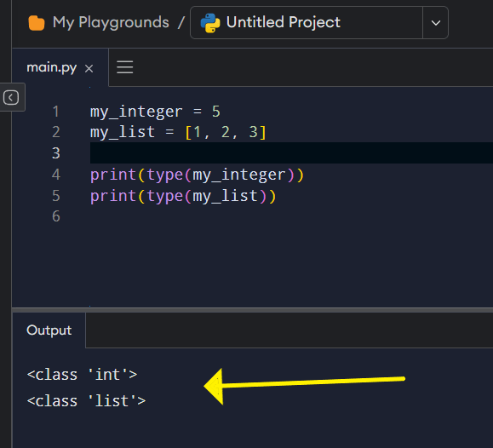The height and width of the screenshot is (448, 493).
Task: Click the <class 'int'> output text
Action: point(82,375)
